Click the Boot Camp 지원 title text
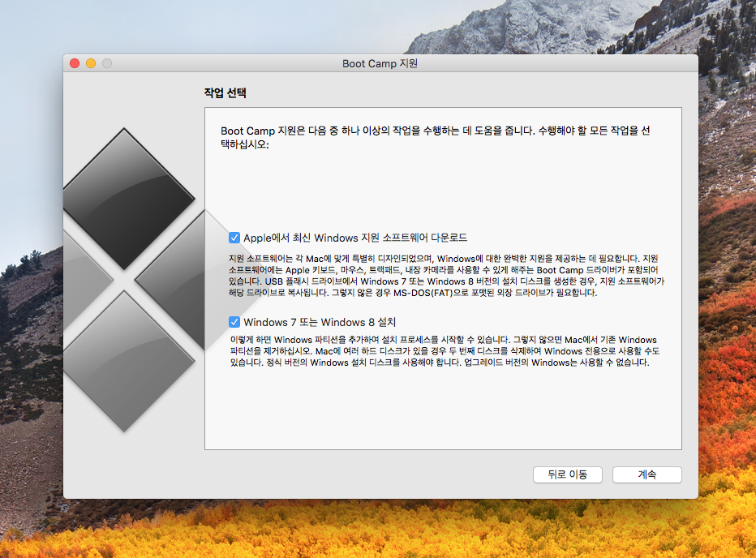 click(380, 63)
